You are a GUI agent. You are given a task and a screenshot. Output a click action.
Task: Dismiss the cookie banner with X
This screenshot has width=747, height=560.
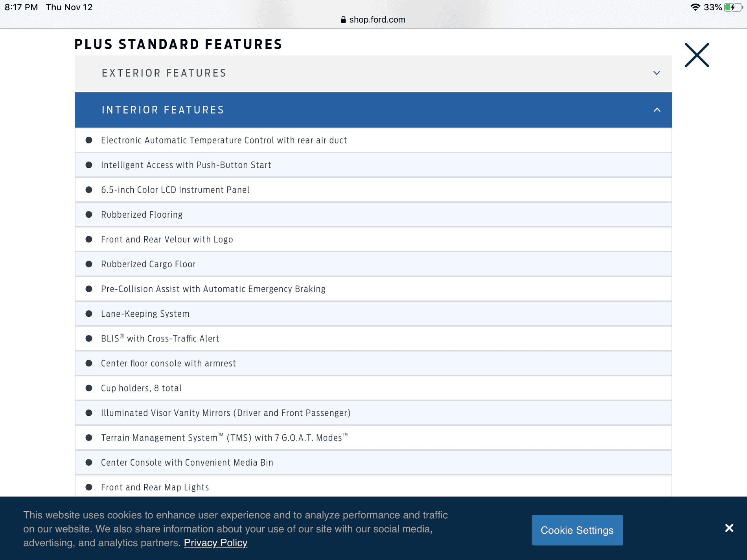[729, 528]
